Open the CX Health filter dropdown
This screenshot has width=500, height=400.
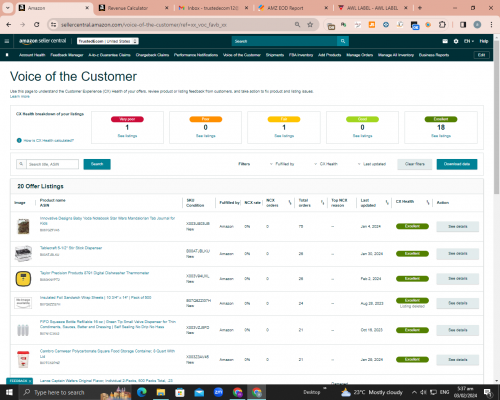point(326,164)
